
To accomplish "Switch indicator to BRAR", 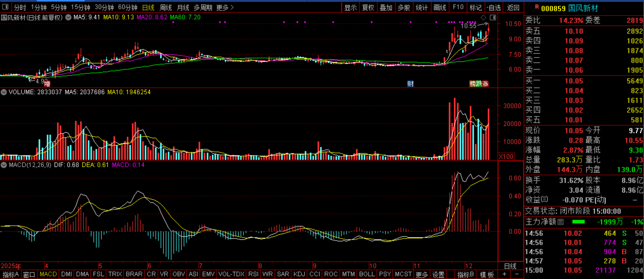I will point(134,274).
